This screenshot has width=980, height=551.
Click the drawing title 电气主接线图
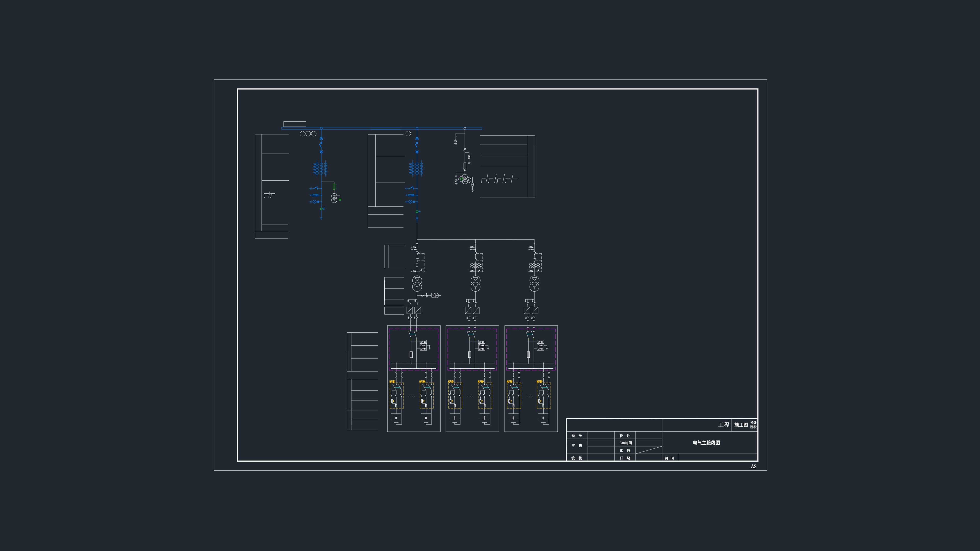(x=706, y=443)
